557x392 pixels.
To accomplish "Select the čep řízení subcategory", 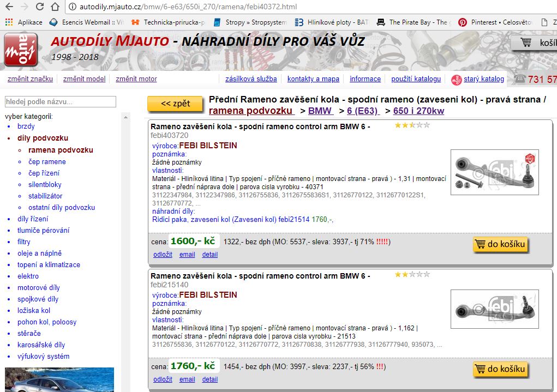I will pyautogui.click(x=44, y=173).
